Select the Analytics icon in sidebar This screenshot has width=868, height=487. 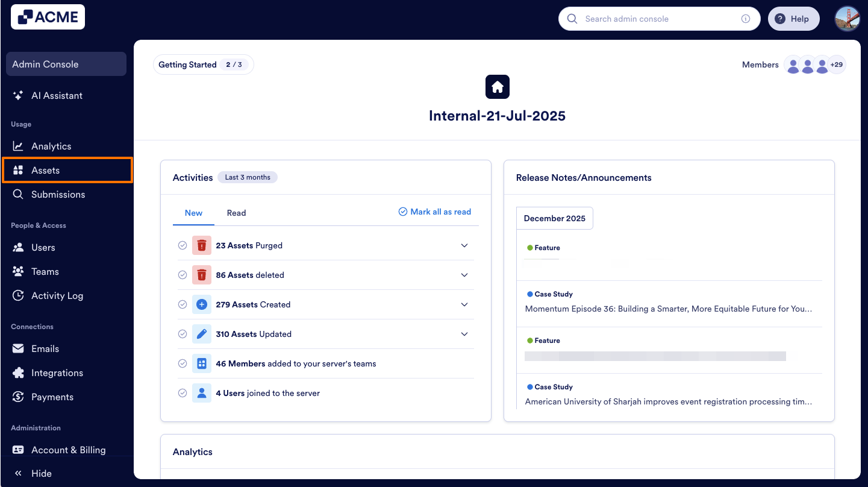pyautogui.click(x=18, y=146)
